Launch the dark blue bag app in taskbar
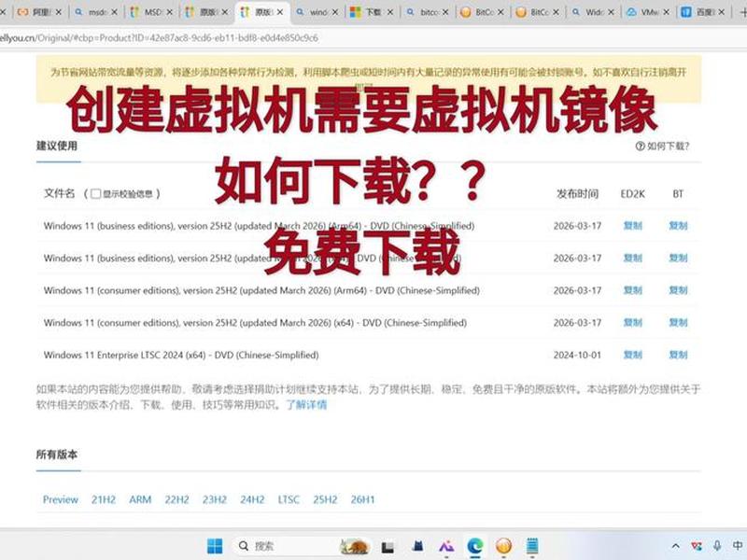The height and width of the screenshot is (560, 747). (417, 546)
